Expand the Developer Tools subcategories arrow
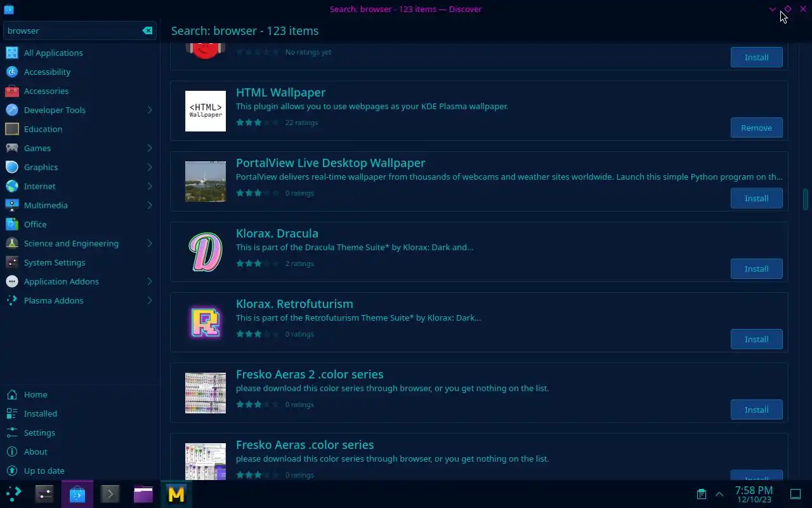Image resolution: width=812 pixels, height=508 pixels. (150, 110)
